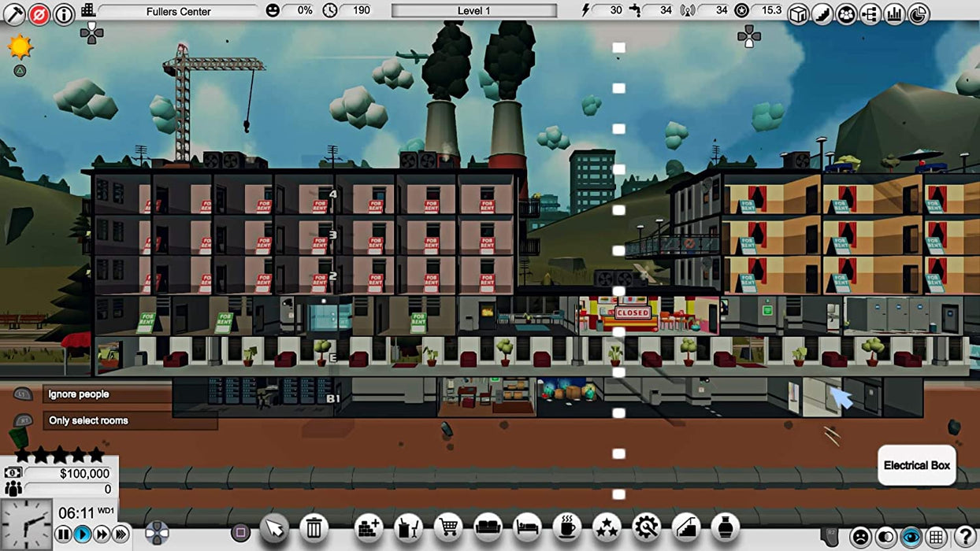Open the info button in top bar
Screen dimensions: 980x551
tap(64, 13)
